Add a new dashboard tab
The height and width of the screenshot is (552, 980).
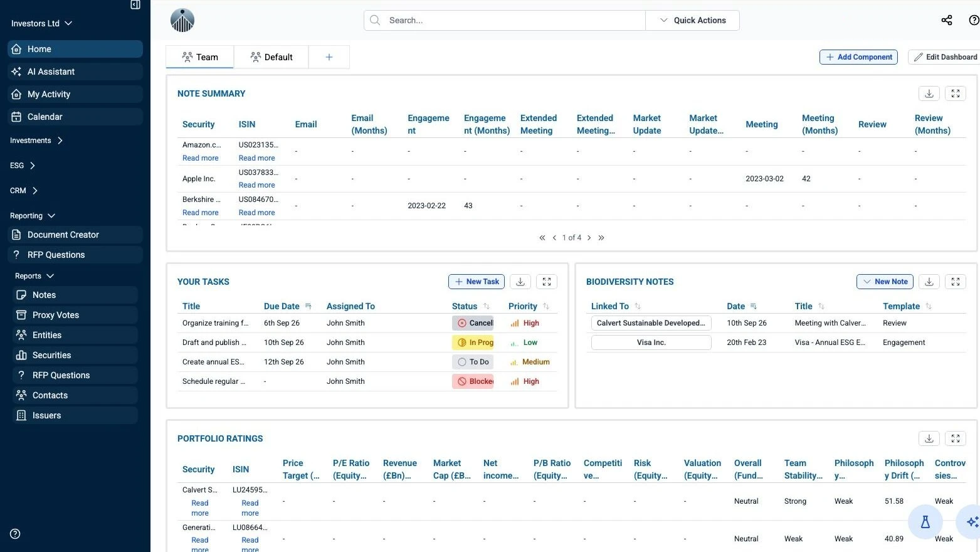pyautogui.click(x=329, y=57)
